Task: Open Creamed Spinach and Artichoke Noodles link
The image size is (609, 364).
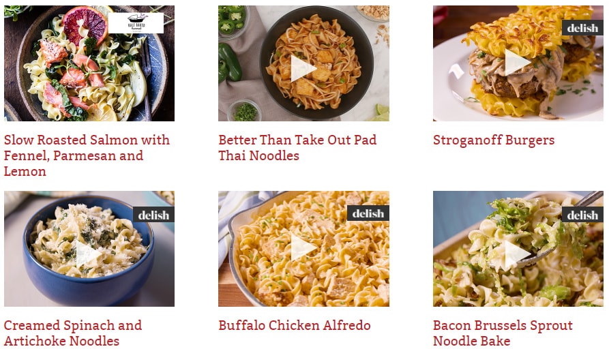Action: 73,333
